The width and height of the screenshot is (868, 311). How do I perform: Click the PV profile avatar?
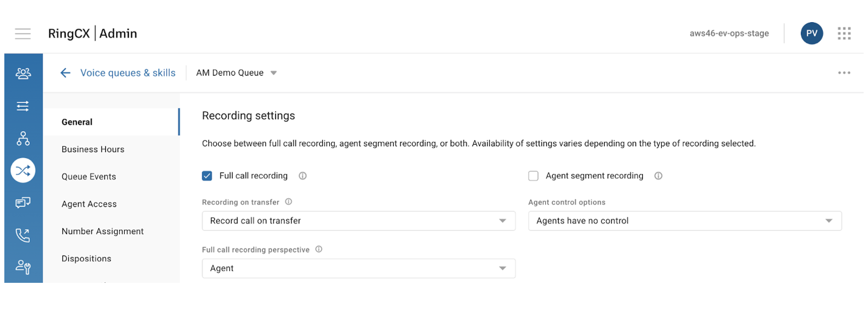click(811, 34)
